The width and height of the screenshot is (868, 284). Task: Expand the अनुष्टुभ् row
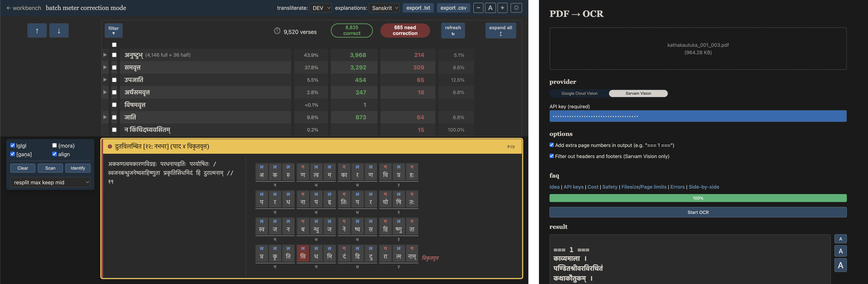point(105,55)
